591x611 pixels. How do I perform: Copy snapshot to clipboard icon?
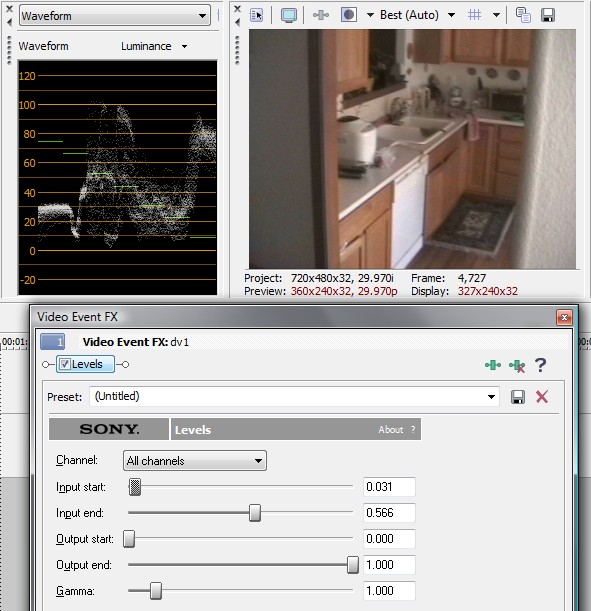coord(523,15)
